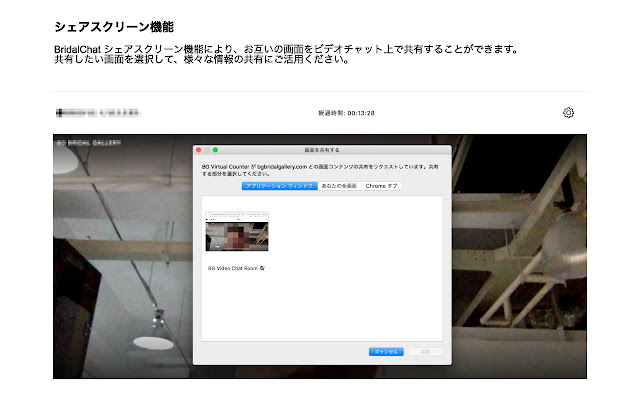Select the BG Video Chat Room window thumbnail
This screenshot has height=400, width=640.
[x=237, y=231]
